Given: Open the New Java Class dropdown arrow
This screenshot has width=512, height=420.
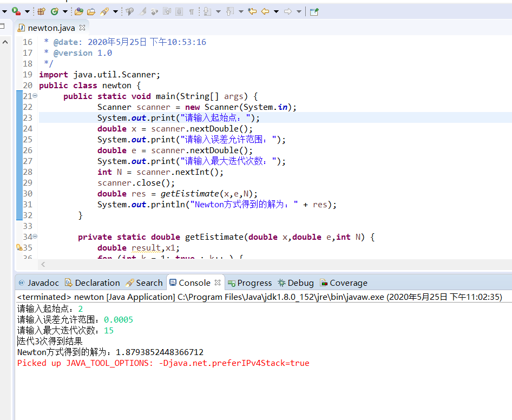Looking at the screenshot, I should click(x=65, y=12).
